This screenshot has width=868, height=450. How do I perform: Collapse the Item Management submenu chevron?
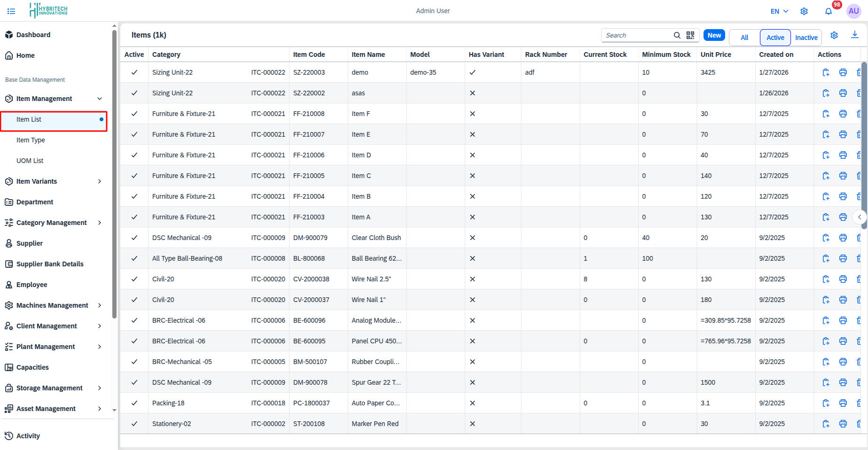click(x=100, y=99)
